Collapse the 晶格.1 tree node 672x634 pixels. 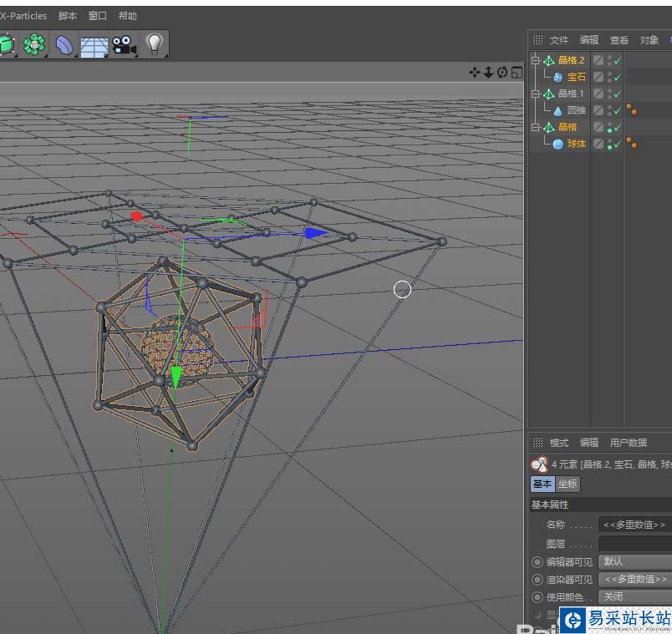[536, 94]
